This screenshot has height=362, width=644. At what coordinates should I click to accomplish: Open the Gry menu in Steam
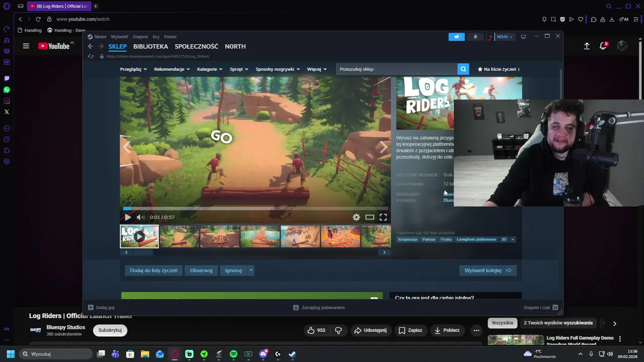point(156,37)
